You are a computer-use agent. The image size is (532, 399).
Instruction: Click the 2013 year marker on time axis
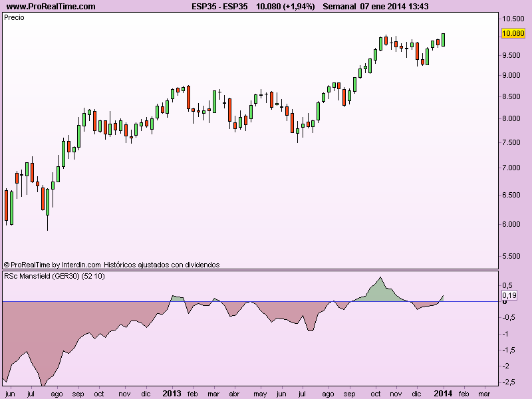coord(172,394)
